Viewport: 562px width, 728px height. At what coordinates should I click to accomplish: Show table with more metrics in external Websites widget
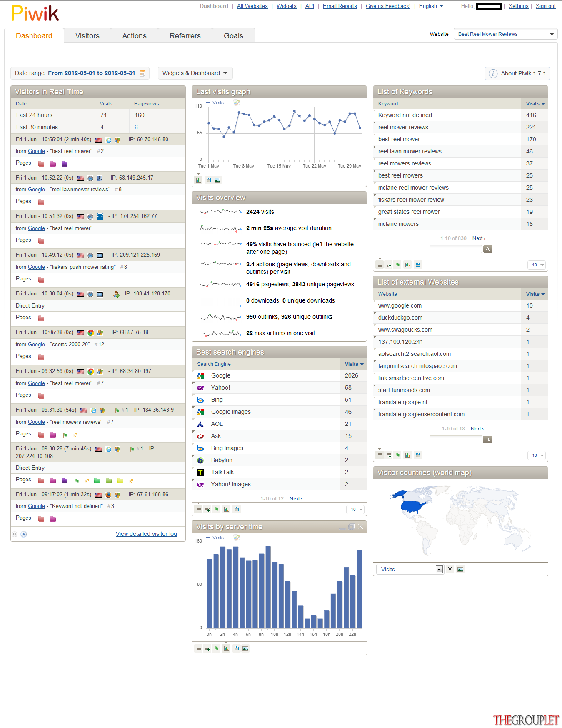pyautogui.click(x=388, y=455)
